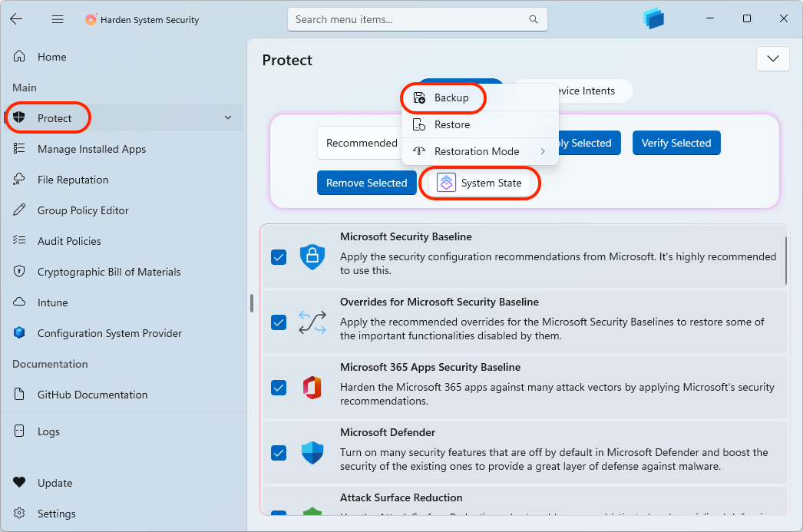Choose Backup from the flyout menu
The width and height of the screenshot is (803, 532).
click(480, 97)
